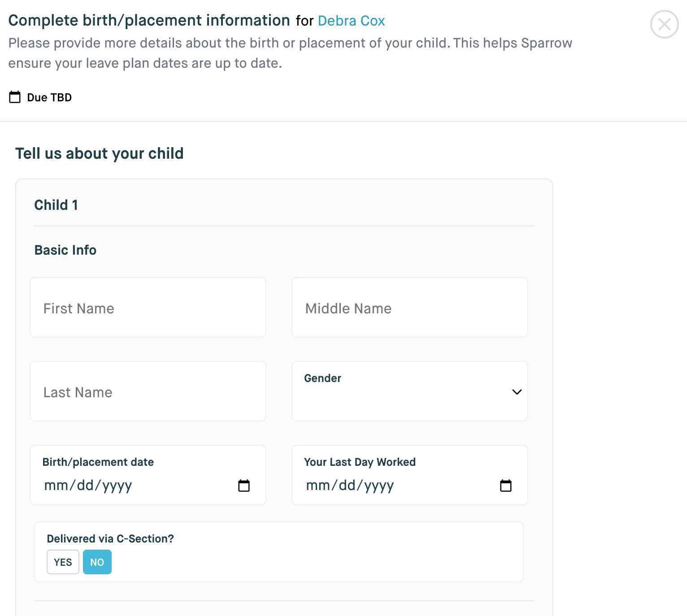Click the Birth/placement date mm/dd/yyyy text

(x=88, y=486)
